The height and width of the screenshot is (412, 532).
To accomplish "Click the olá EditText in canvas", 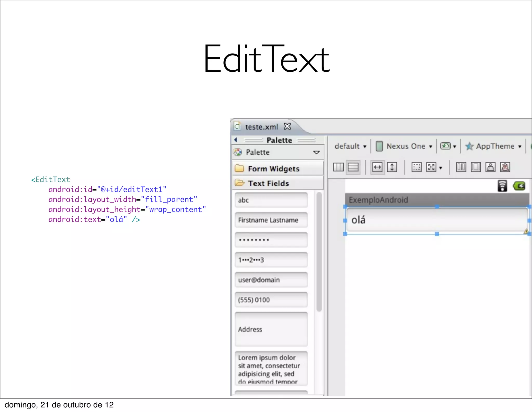I will 436,220.
